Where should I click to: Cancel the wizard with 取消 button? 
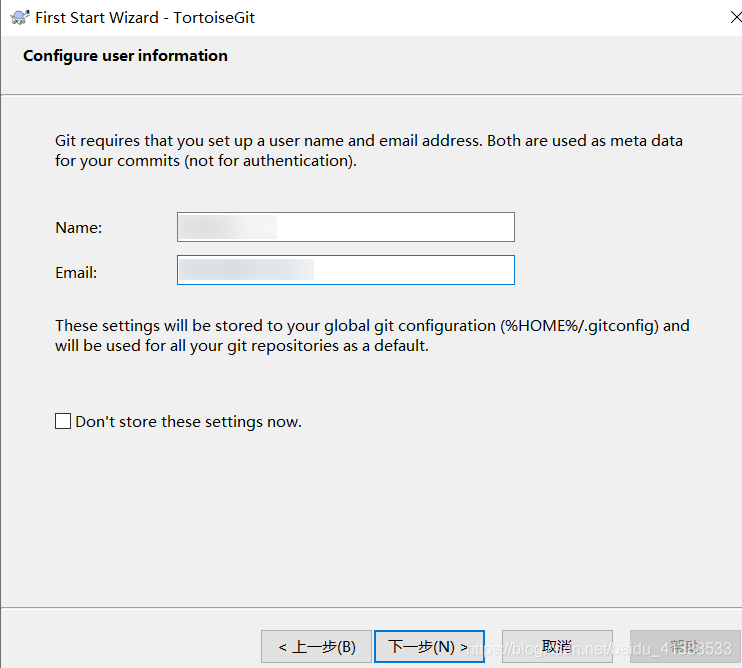pyautogui.click(x=557, y=646)
